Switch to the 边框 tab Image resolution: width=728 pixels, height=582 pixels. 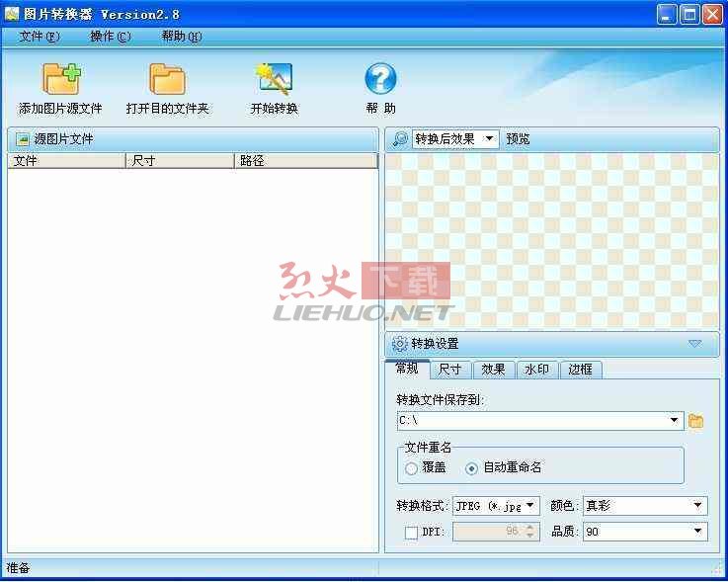[x=581, y=370]
